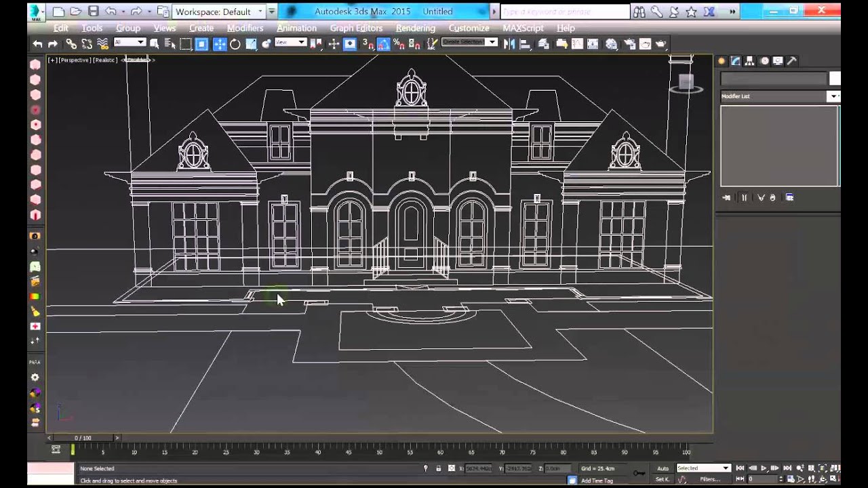Open the Tools menu
Image resolution: width=868 pixels, height=488 pixels.
click(92, 28)
